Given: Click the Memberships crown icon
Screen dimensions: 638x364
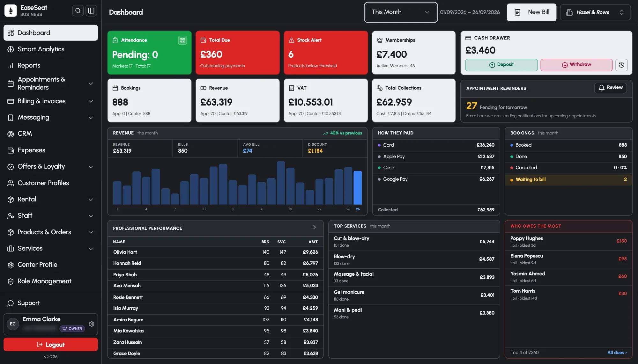Looking at the screenshot, I should (380, 40).
